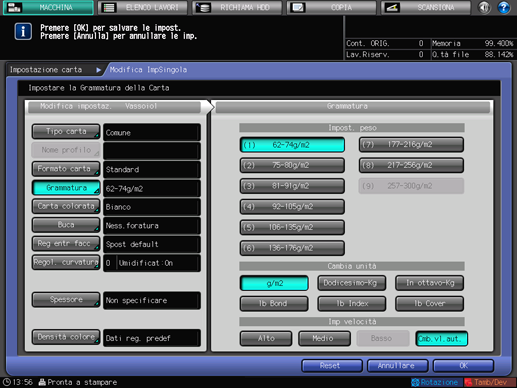The image size is (517, 388).
Task: Switch to the COPIA tab
Action: coord(331,7)
